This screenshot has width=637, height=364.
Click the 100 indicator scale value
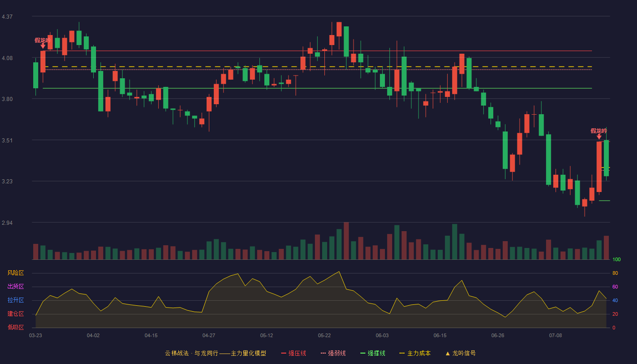point(617,260)
